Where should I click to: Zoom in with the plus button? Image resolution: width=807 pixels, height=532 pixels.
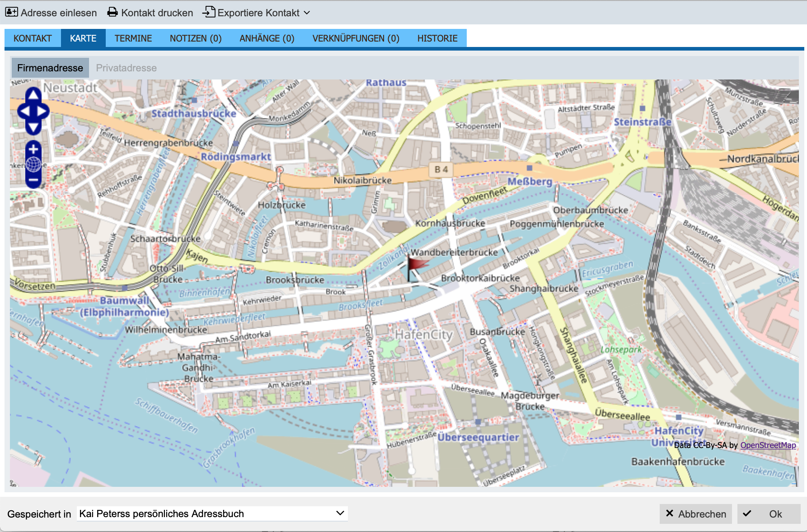(33, 149)
